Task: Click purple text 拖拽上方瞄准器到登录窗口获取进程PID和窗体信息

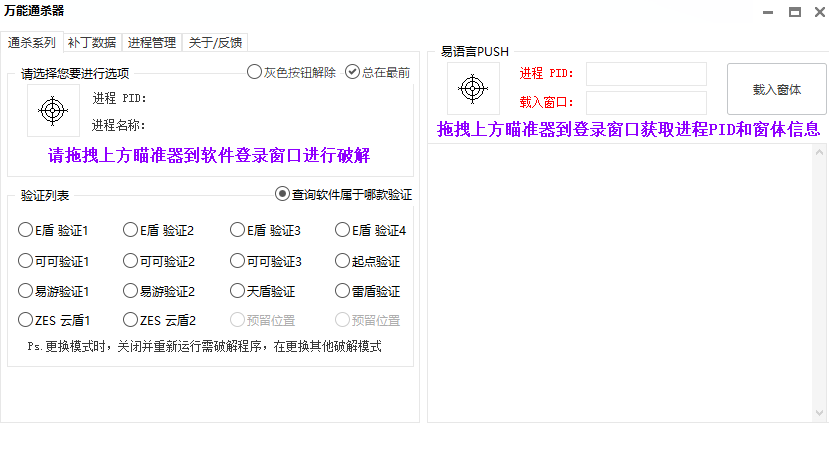Action: 629,130
